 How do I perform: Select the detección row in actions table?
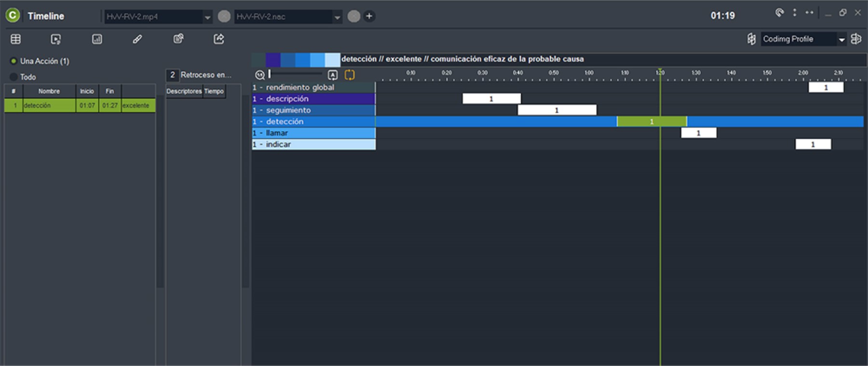tap(48, 105)
